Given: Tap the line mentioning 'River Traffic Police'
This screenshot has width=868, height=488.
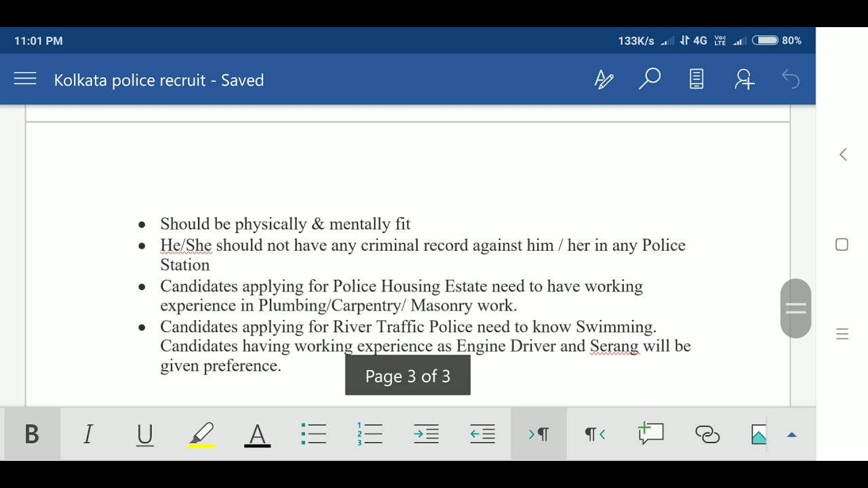Looking at the screenshot, I should [408, 327].
